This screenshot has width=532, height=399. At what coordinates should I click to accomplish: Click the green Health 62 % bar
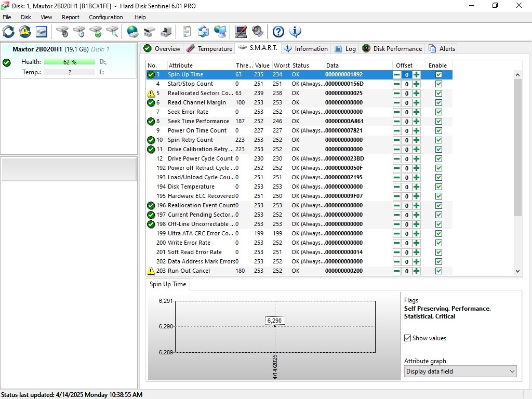70,62
